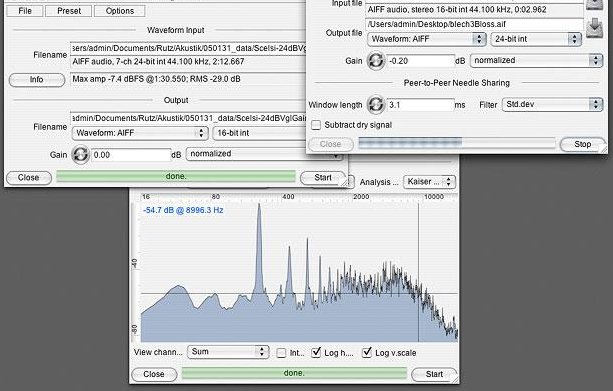Click the -0.20 dB gain field
Screen dimensions: 613x391
point(421,61)
